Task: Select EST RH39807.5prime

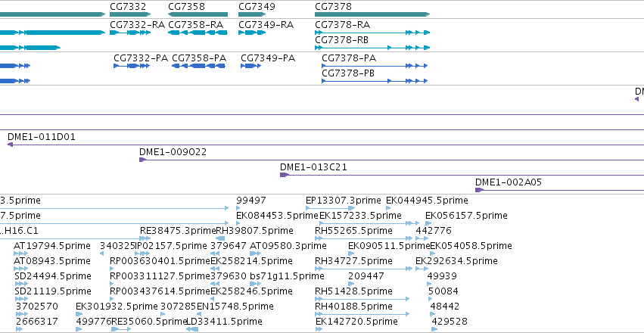Action: tap(254, 231)
